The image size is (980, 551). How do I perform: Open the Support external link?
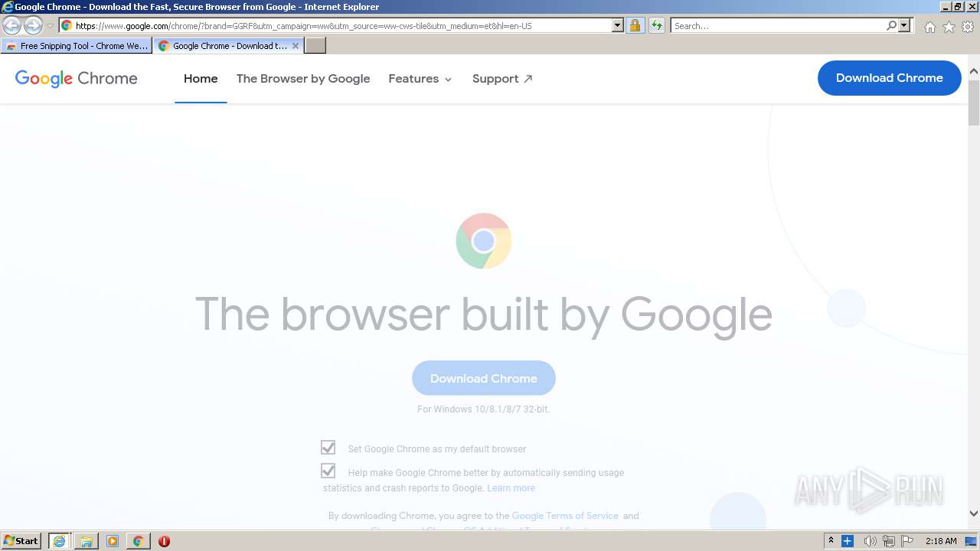502,79
